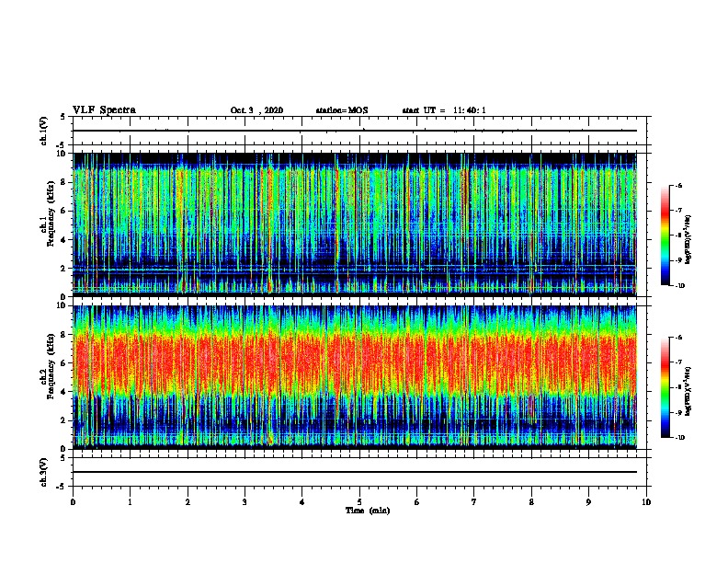Click the "10" minute tick label on time axis

click(x=646, y=502)
